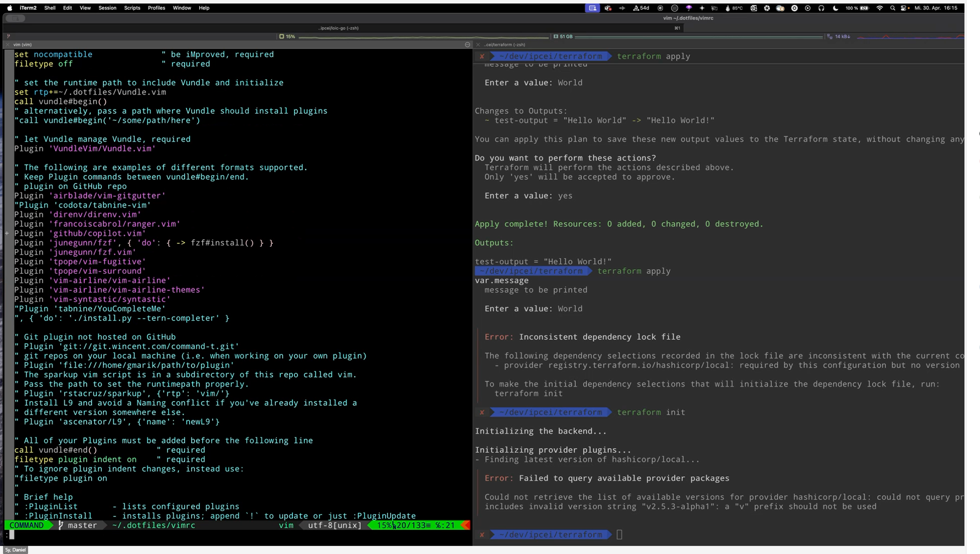Click the pill button in iTerm2 title bar
Viewport: 980px width, 554px height.
pos(15,18)
